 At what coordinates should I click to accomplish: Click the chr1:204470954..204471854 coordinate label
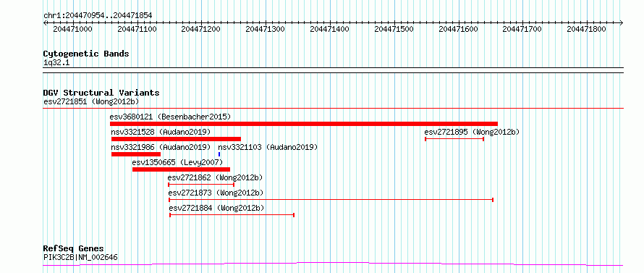98,16
